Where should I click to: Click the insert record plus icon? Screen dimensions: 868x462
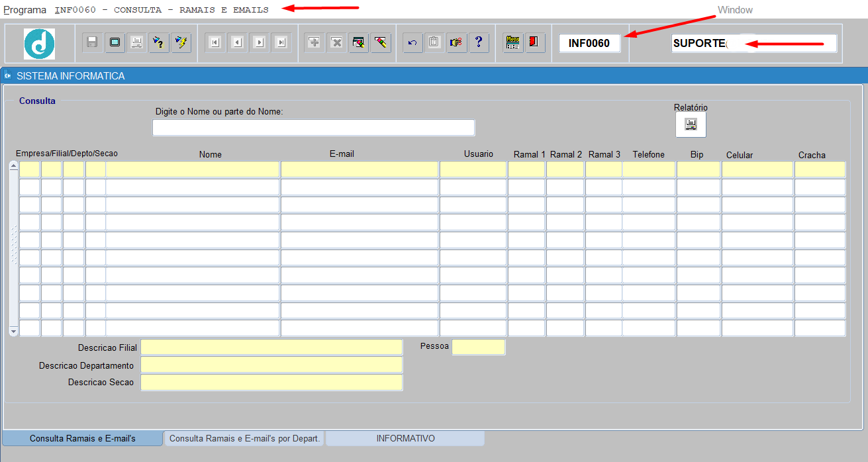314,42
